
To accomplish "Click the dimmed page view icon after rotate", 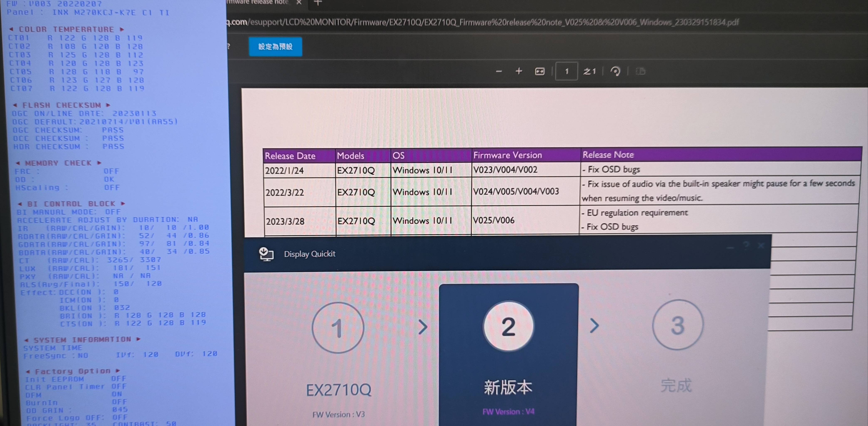I will pyautogui.click(x=640, y=71).
